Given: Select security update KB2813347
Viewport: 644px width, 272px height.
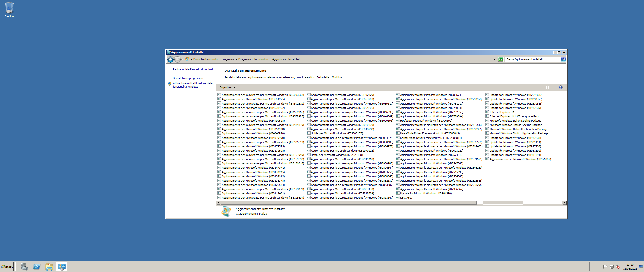Looking at the screenshot, I should pyautogui.click(x=350, y=198).
